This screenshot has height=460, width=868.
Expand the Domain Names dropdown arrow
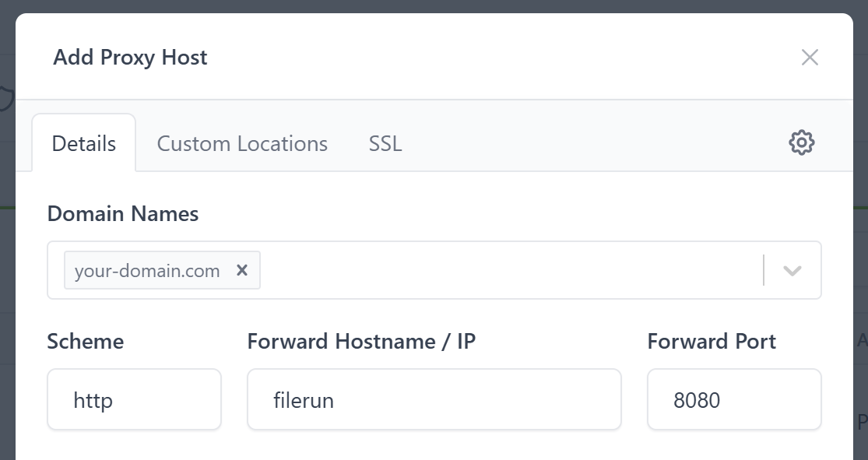tap(792, 271)
